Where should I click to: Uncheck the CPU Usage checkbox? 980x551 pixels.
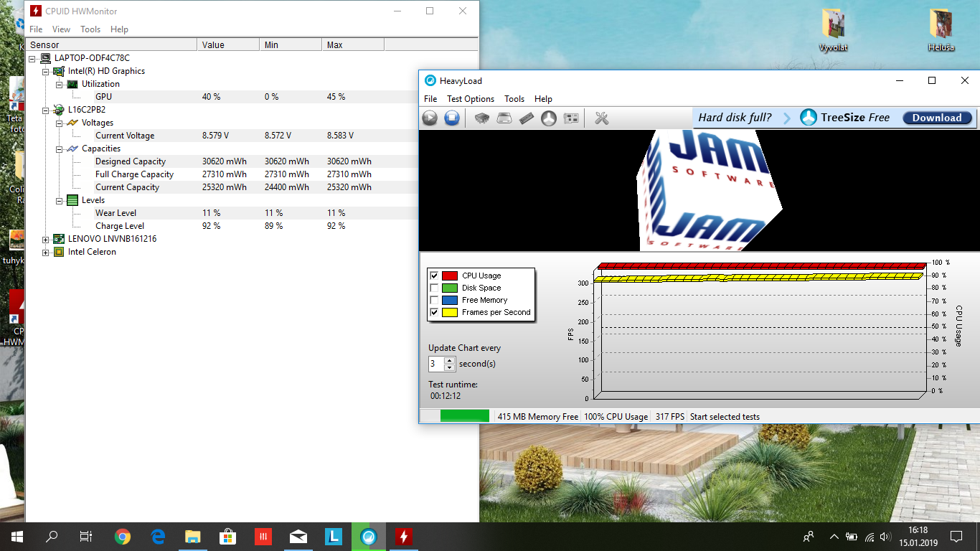click(x=433, y=275)
